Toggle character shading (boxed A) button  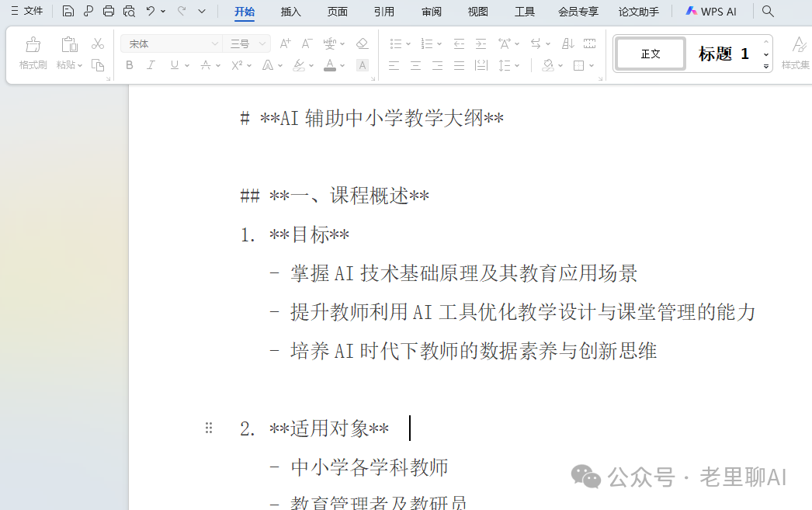pos(362,65)
